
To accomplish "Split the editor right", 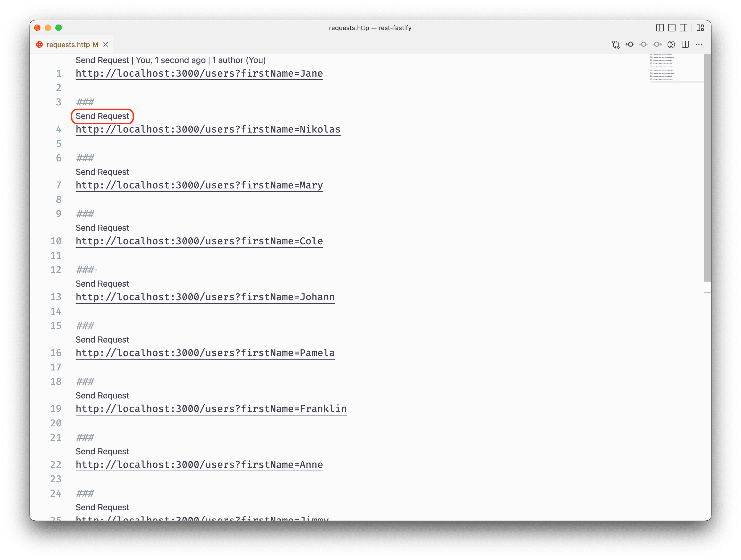I will pyautogui.click(x=685, y=44).
